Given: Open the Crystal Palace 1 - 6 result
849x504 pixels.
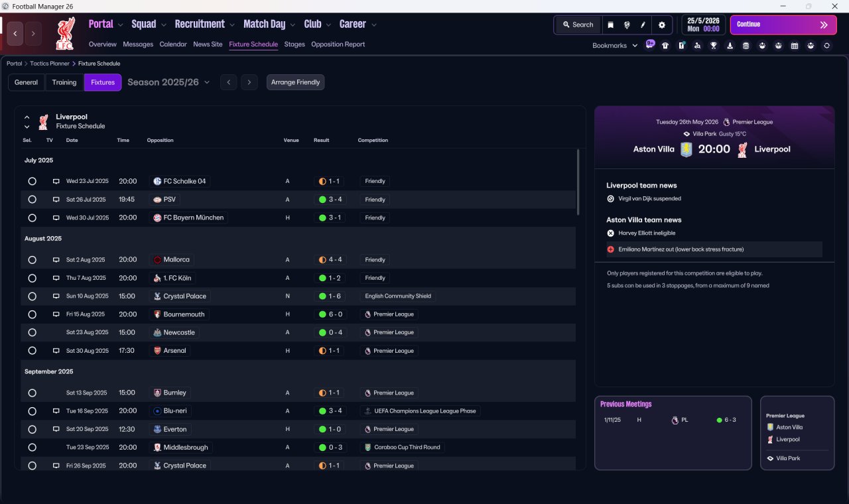Looking at the screenshot, I should pos(330,296).
